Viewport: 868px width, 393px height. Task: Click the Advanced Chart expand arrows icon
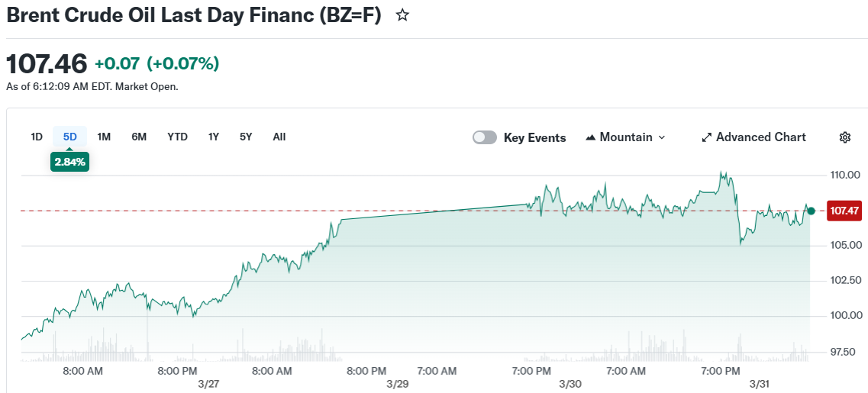(706, 137)
